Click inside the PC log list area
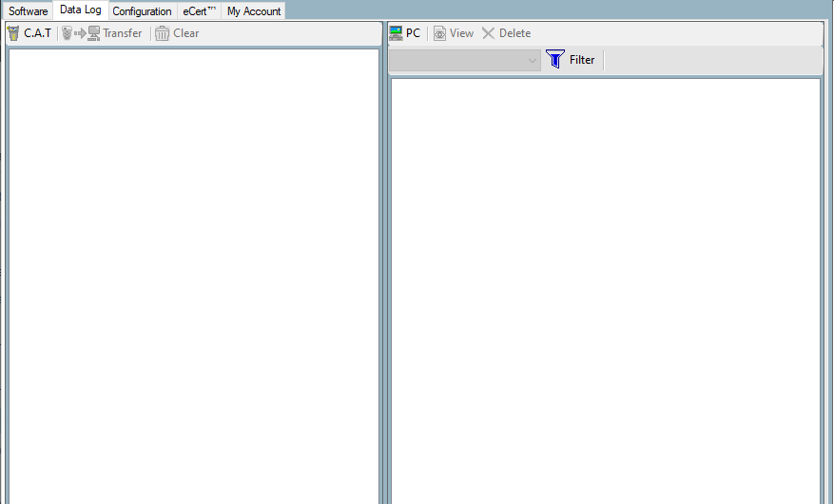834x504 pixels. pos(606,291)
